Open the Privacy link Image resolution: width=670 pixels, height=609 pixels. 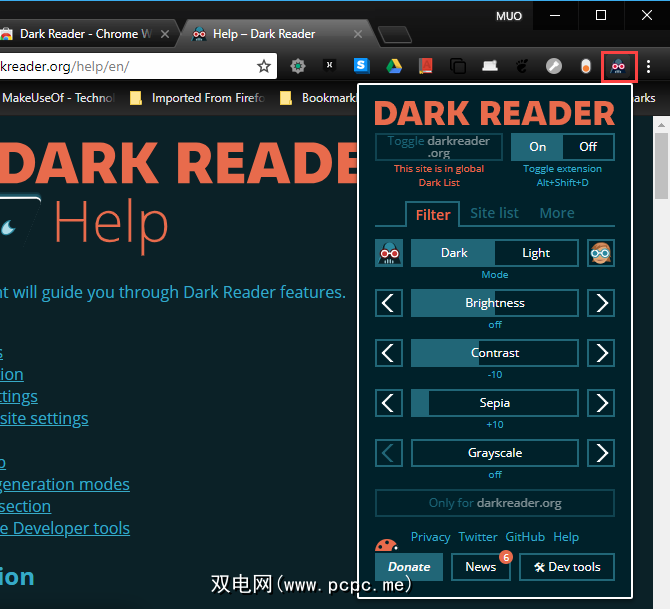(x=430, y=537)
